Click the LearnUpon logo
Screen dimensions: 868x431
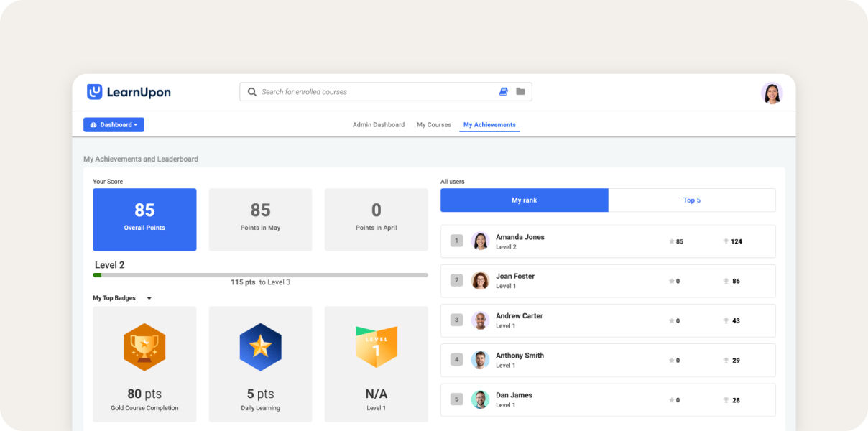pos(129,92)
